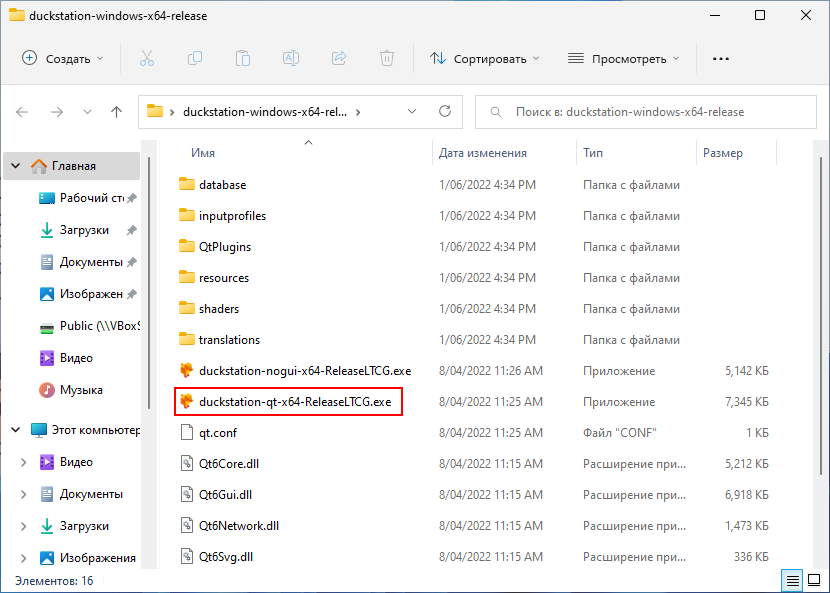Open recent locations dropdown arrow
This screenshot has width=830, height=593.
87,112
